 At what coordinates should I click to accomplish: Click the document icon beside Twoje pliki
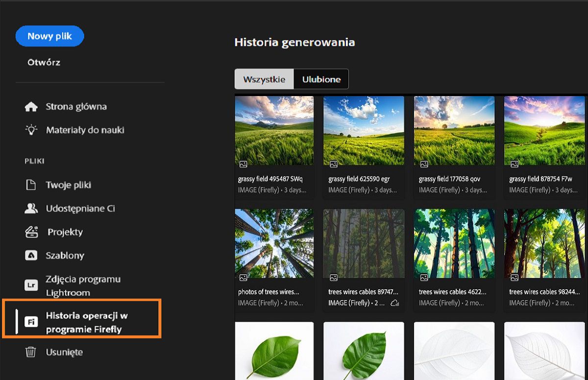coord(31,185)
